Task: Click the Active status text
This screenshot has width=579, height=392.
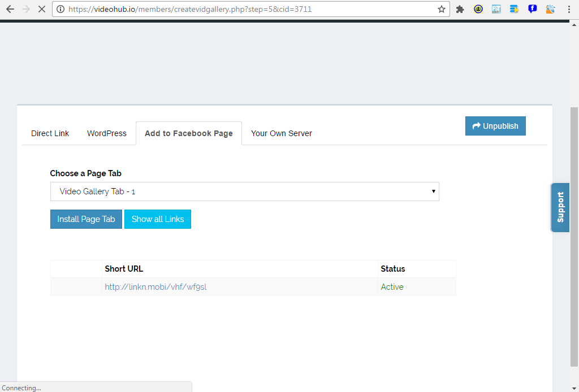Action: [x=392, y=287]
